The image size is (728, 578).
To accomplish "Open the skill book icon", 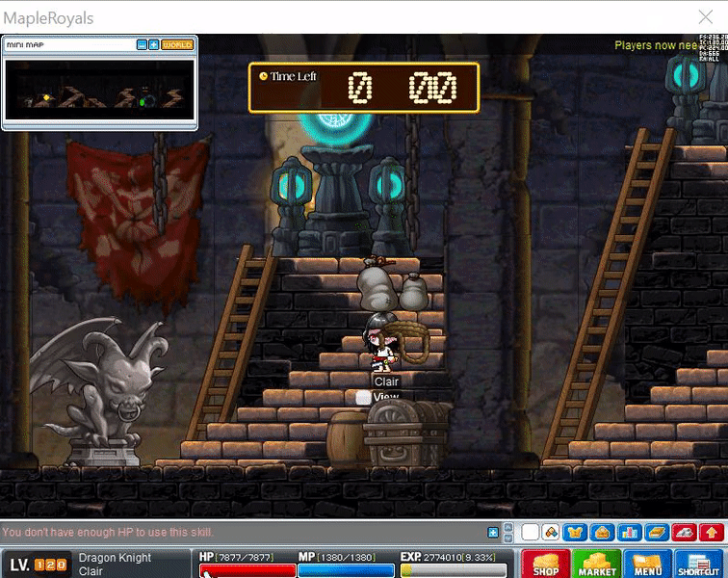I will tap(657, 533).
